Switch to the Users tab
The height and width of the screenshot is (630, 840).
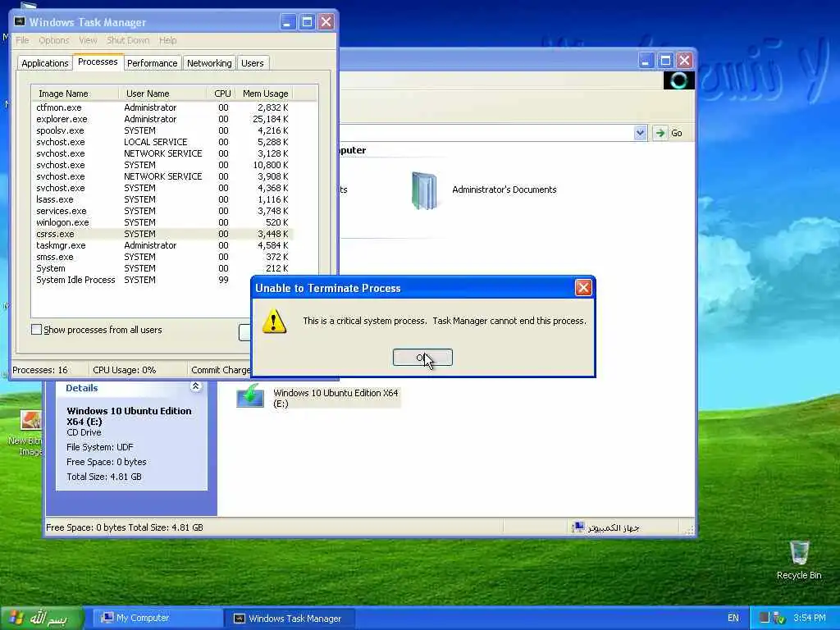coord(253,63)
